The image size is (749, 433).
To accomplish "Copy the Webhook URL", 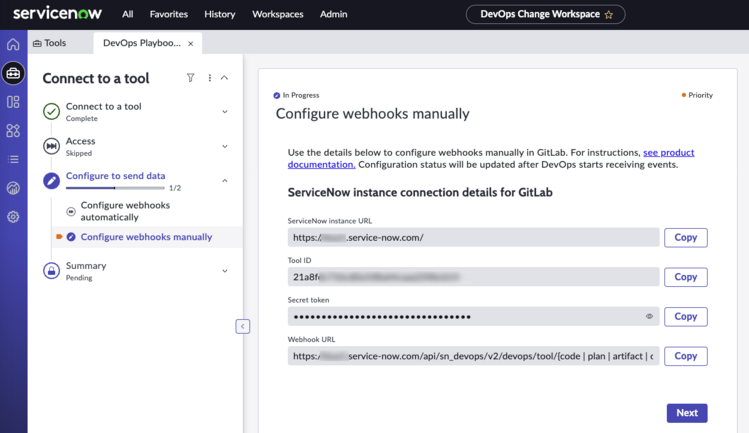I will [x=685, y=356].
